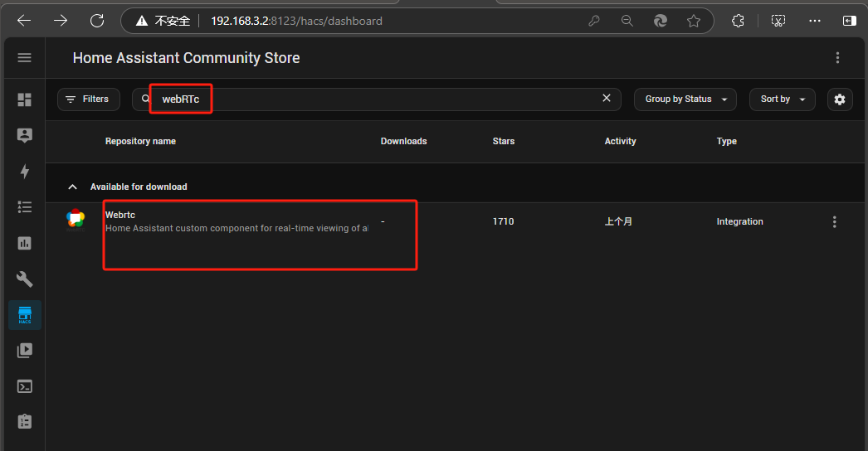Clear the webRTc search text
Viewport: 868px width, 451px height.
coord(606,99)
